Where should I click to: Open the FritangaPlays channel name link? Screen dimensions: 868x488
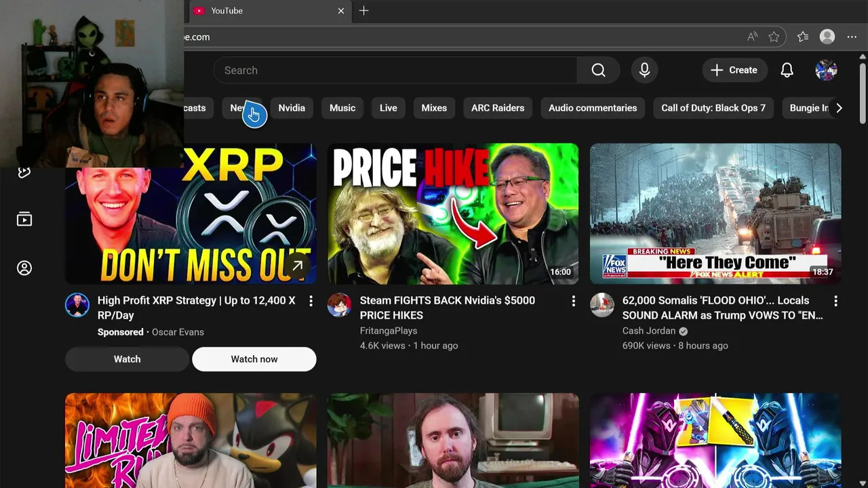pyautogui.click(x=389, y=331)
